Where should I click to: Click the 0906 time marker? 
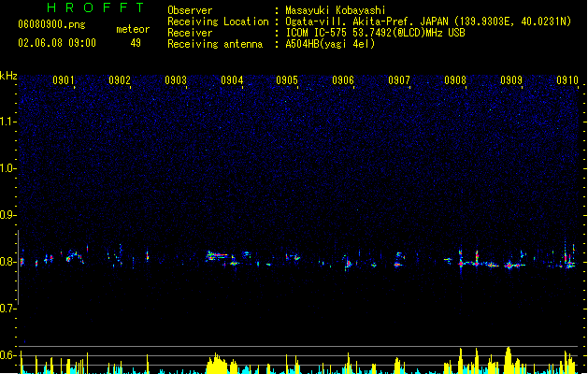[343, 79]
